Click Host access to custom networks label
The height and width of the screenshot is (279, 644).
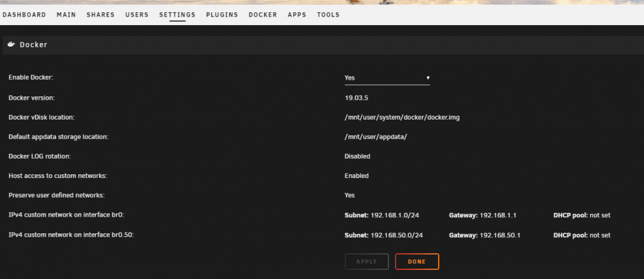(x=58, y=175)
